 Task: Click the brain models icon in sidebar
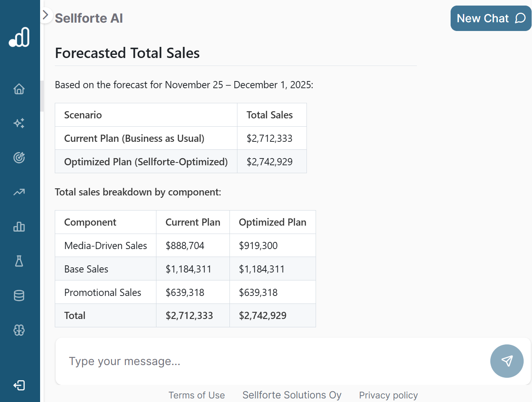tap(19, 330)
